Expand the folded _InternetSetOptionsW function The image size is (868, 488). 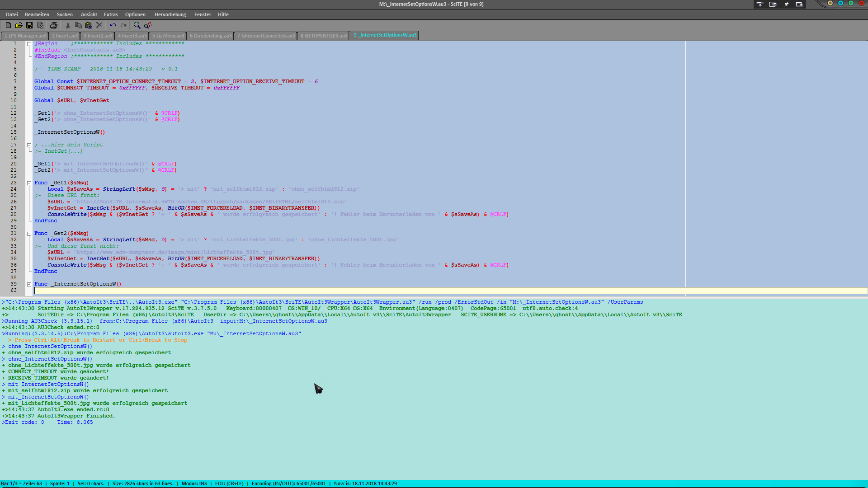pos(29,284)
